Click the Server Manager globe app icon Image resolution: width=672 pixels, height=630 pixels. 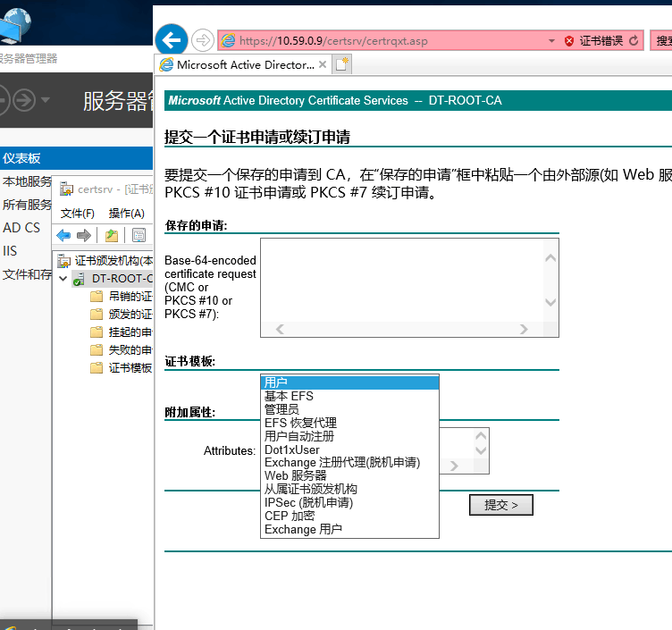(x=15, y=24)
